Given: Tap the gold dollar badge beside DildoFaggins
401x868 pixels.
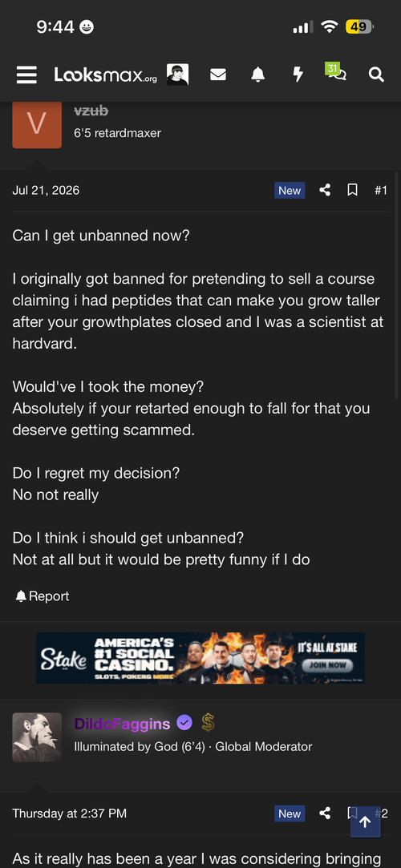Looking at the screenshot, I should (x=208, y=722).
